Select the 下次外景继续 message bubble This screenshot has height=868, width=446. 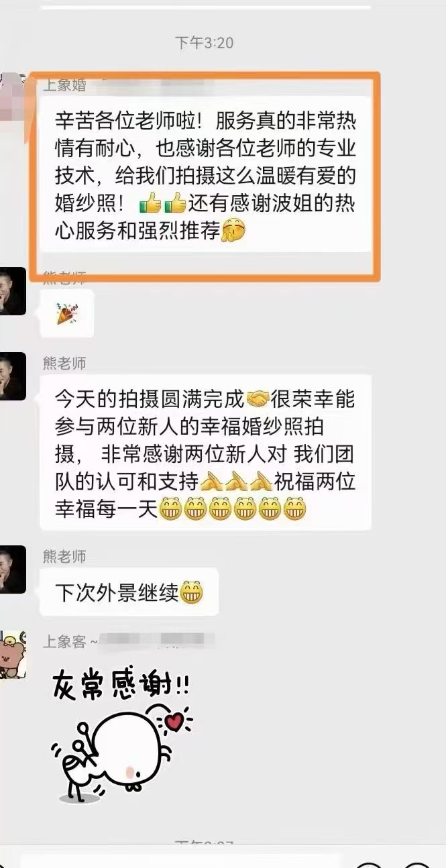pyautogui.click(x=129, y=592)
